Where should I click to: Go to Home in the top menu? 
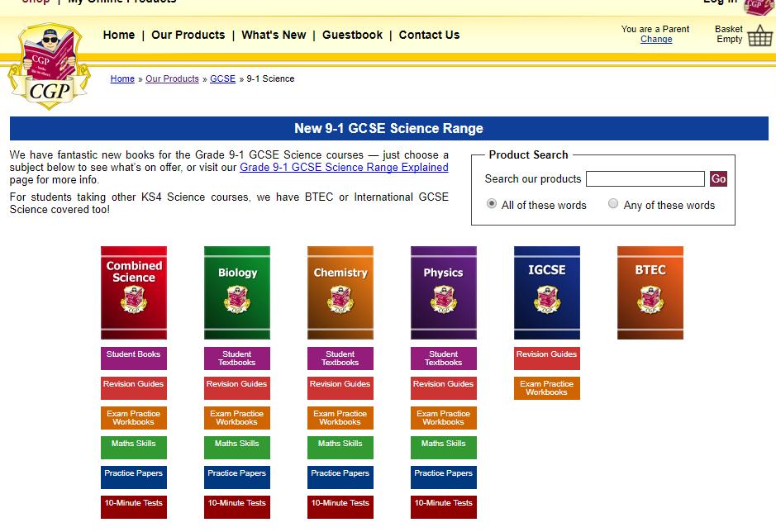(x=119, y=36)
